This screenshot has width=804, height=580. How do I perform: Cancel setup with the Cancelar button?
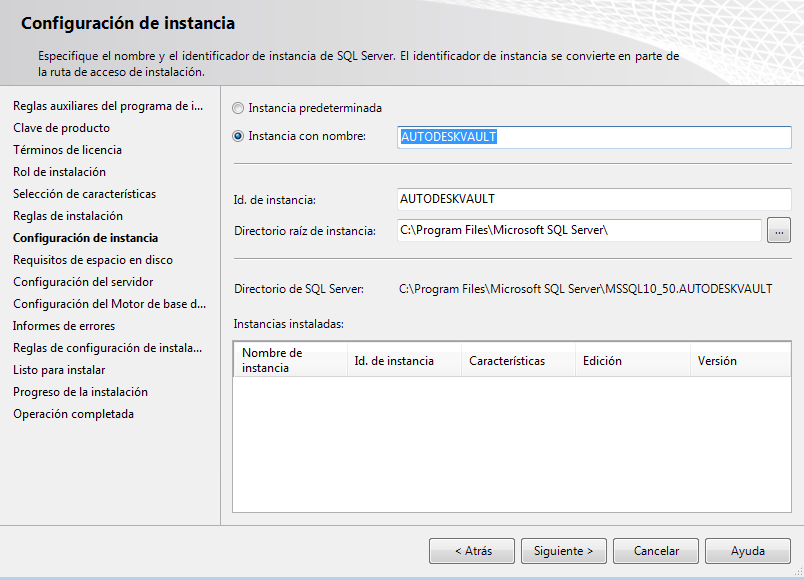pyautogui.click(x=656, y=551)
